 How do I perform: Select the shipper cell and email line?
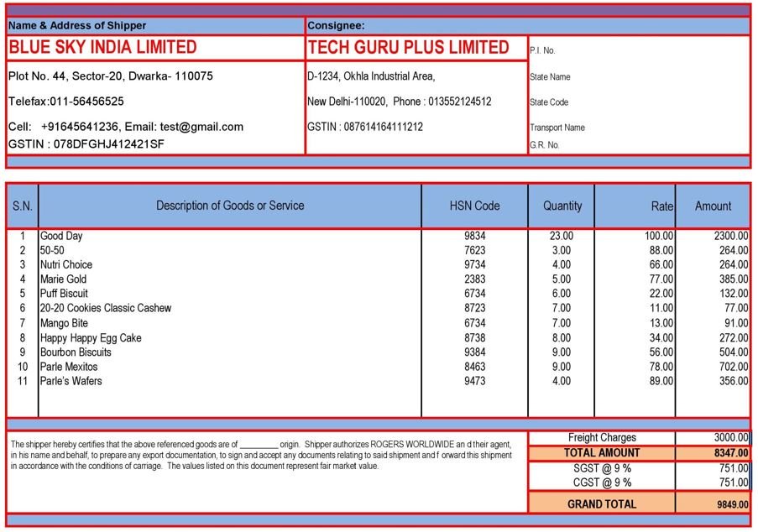(x=126, y=127)
